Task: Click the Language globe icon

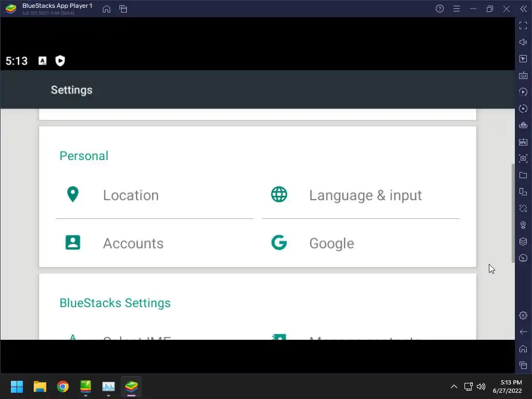Action: click(x=279, y=194)
